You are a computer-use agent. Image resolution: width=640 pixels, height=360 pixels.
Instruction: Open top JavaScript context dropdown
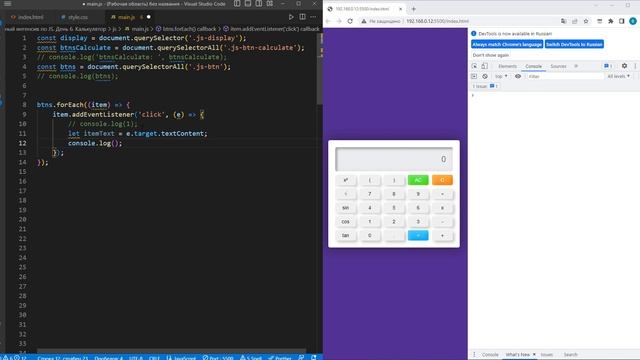501,76
